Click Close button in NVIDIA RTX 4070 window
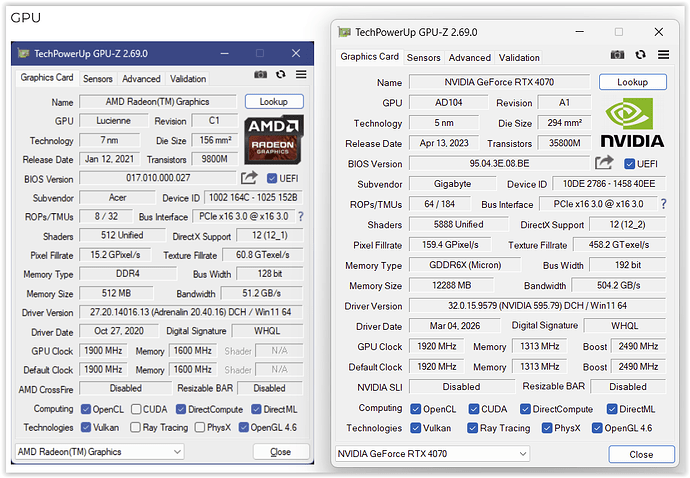This screenshot has width=690, height=478. [x=641, y=454]
